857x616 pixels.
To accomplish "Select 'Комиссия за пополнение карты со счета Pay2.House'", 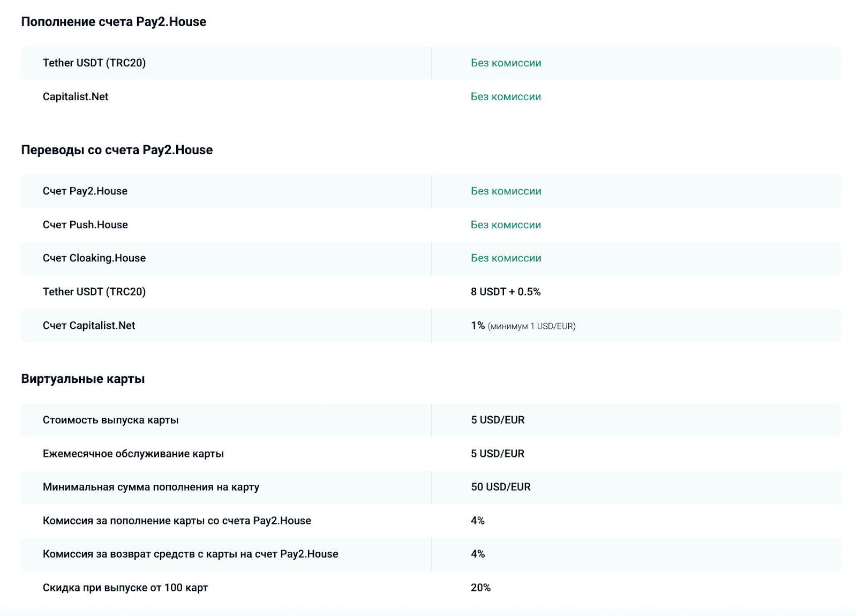I will pyautogui.click(x=177, y=521).
